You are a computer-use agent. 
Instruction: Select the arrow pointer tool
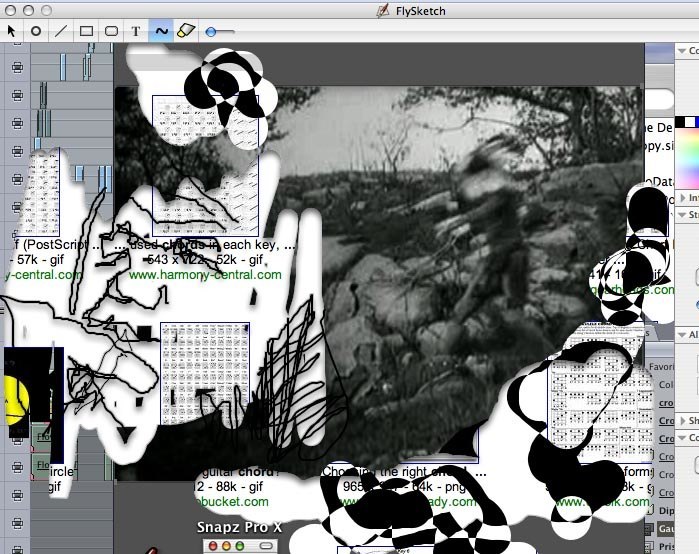(12, 31)
